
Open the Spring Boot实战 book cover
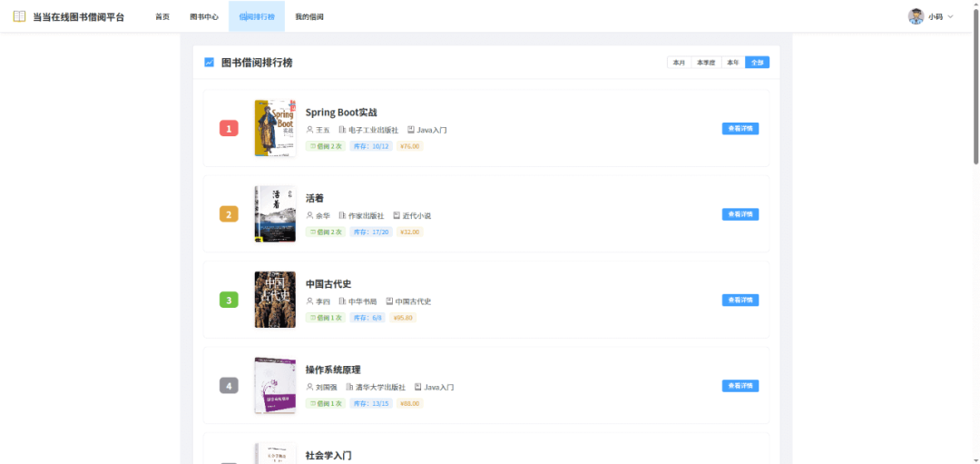275,128
